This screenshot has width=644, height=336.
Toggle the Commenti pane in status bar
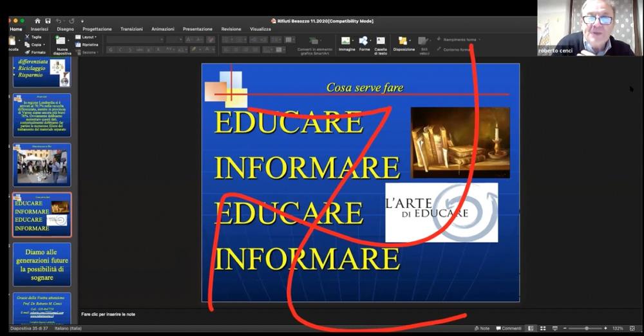(508, 328)
